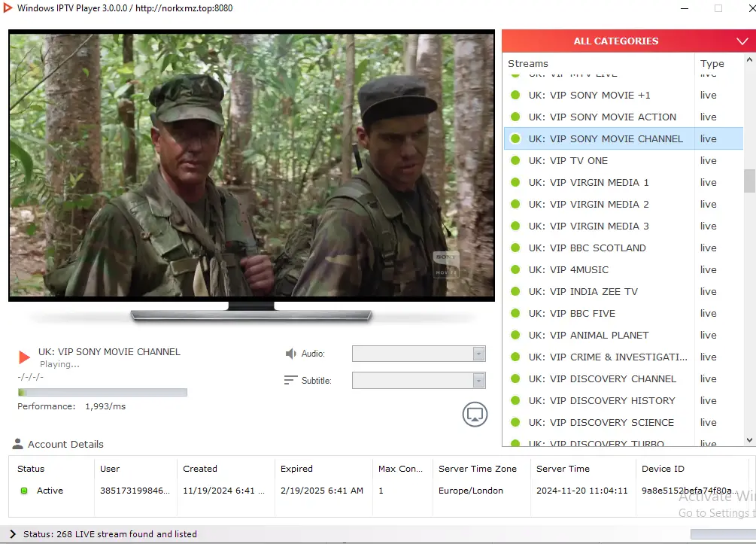Screen dimensions: 756x544
Task: Click green dot of INDIA ZEE TV stream
Action: 515,291
